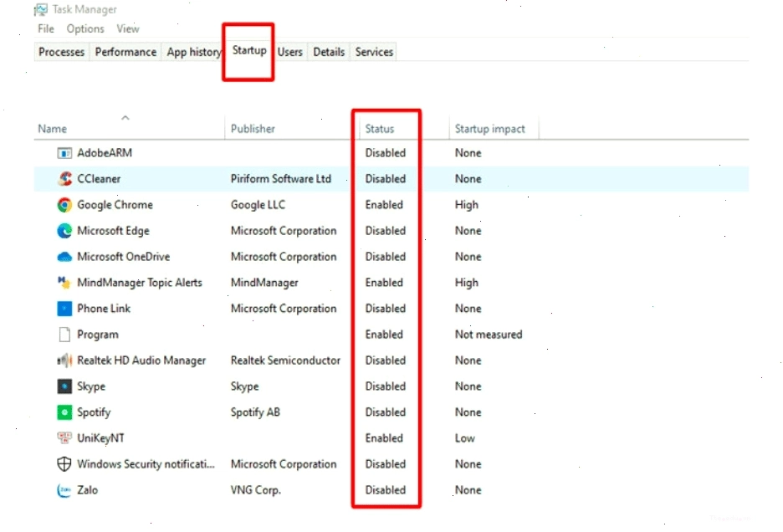This screenshot has height=532, width=783.
Task: Select the Spotify entry name
Action: (x=94, y=412)
